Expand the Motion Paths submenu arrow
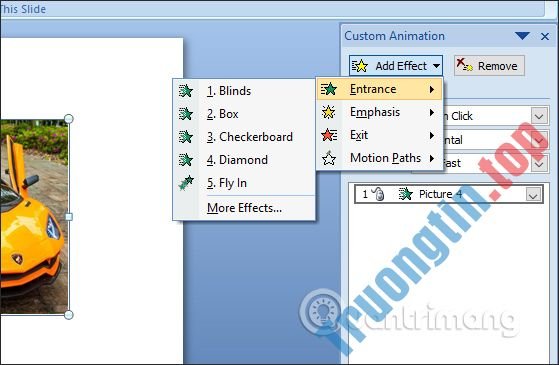Image resolution: width=559 pixels, height=365 pixels. pyautogui.click(x=432, y=158)
